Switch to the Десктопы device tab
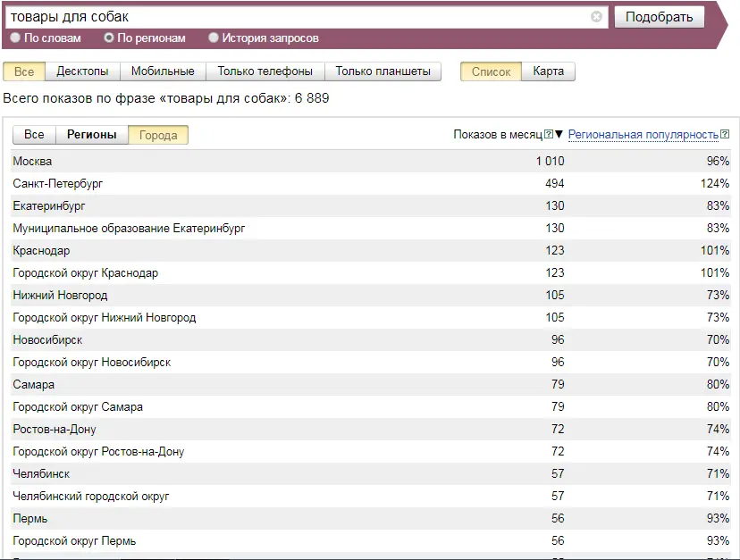 pyautogui.click(x=82, y=71)
